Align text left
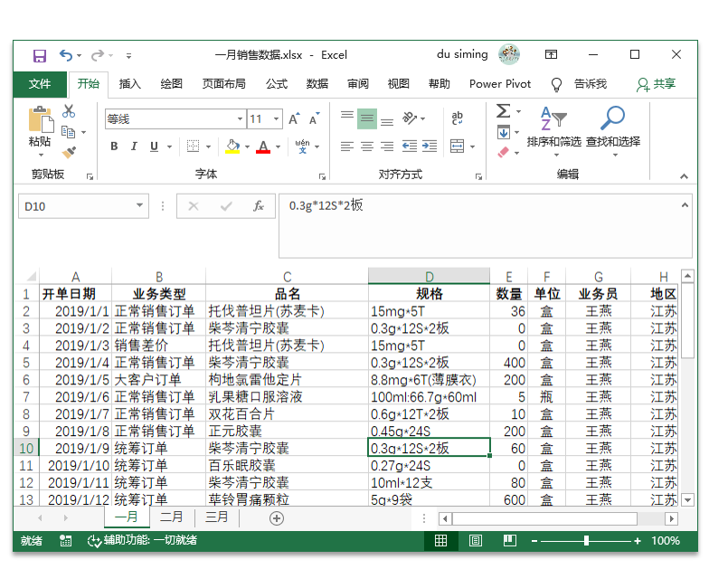709x588 pixels. (347, 147)
